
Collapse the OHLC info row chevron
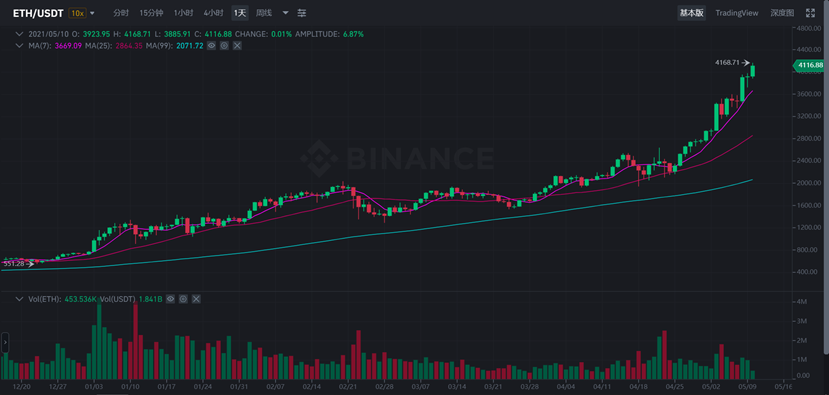[20, 34]
